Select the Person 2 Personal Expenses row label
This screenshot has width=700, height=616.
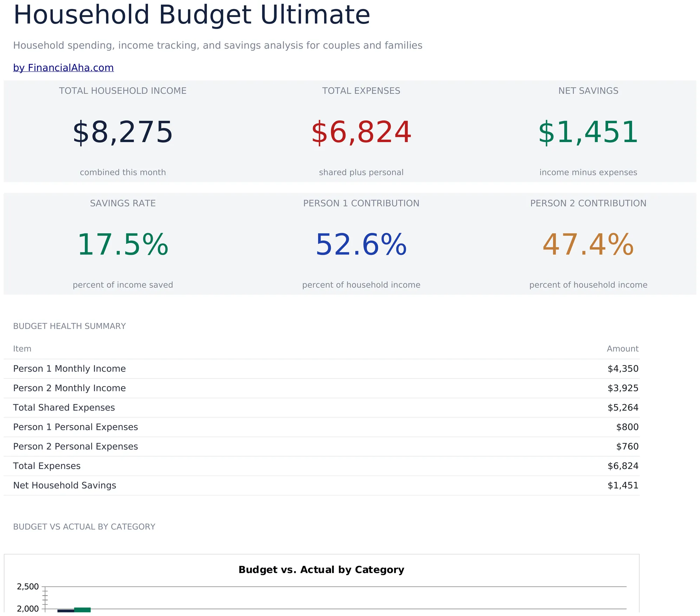(x=76, y=447)
